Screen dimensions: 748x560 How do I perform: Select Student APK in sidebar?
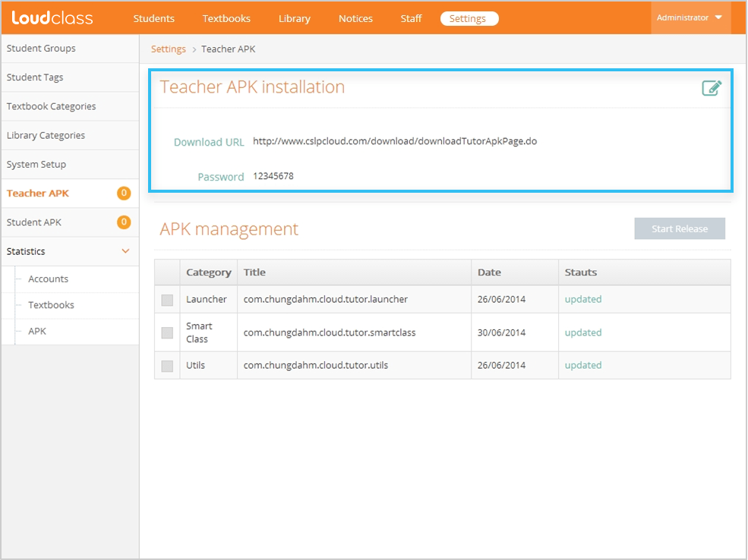pyautogui.click(x=70, y=222)
